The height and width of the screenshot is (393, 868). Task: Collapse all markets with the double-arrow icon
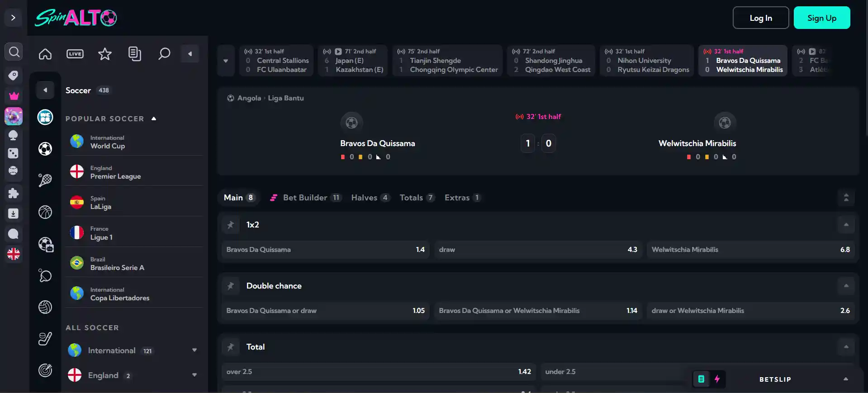(x=846, y=198)
